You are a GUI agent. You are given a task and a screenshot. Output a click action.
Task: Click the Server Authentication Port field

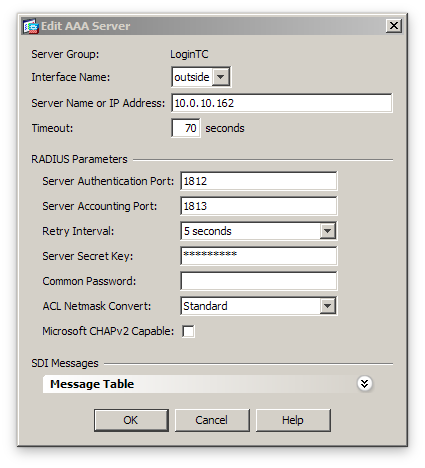point(259,181)
